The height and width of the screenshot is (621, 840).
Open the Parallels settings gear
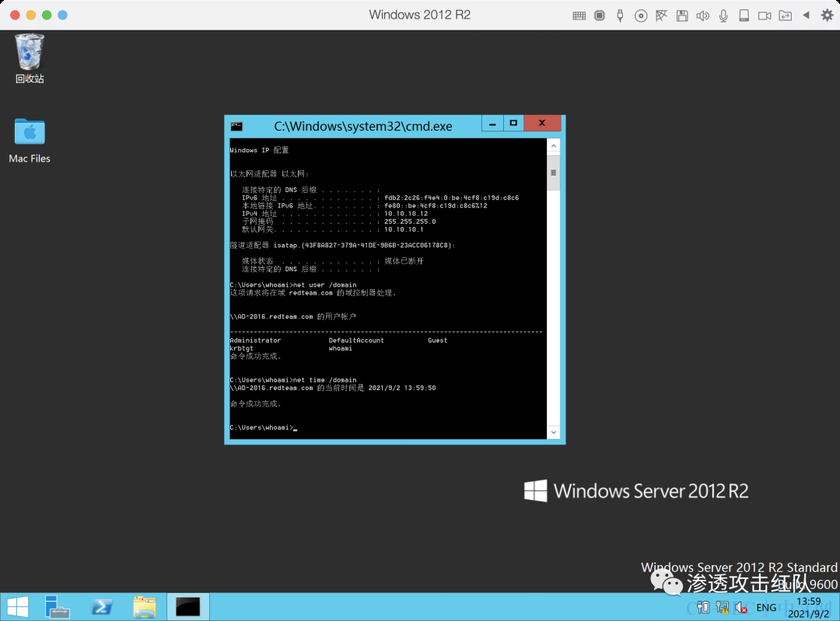pyautogui.click(x=827, y=15)
